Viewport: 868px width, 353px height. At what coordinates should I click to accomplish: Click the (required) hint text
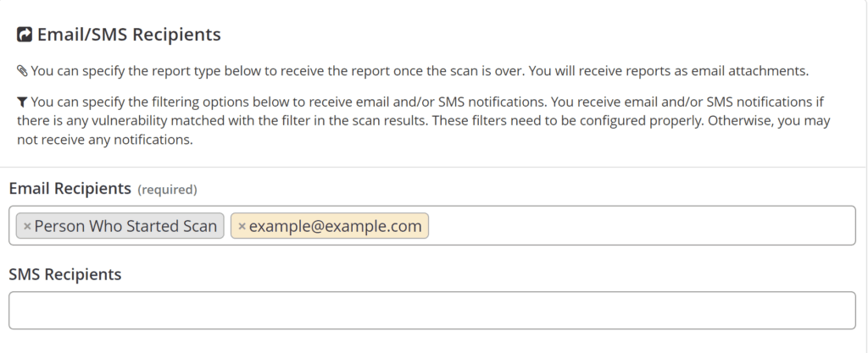coord(167,189)
